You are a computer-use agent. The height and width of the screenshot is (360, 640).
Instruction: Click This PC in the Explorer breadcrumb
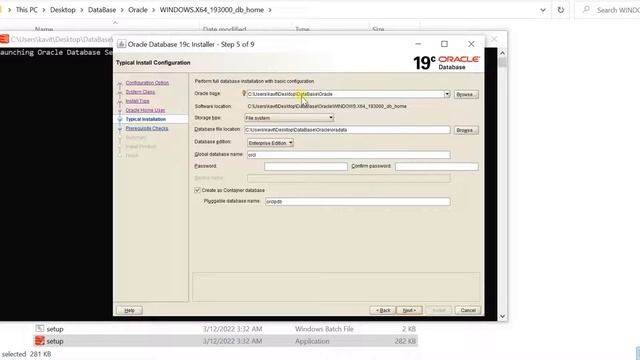27,10
